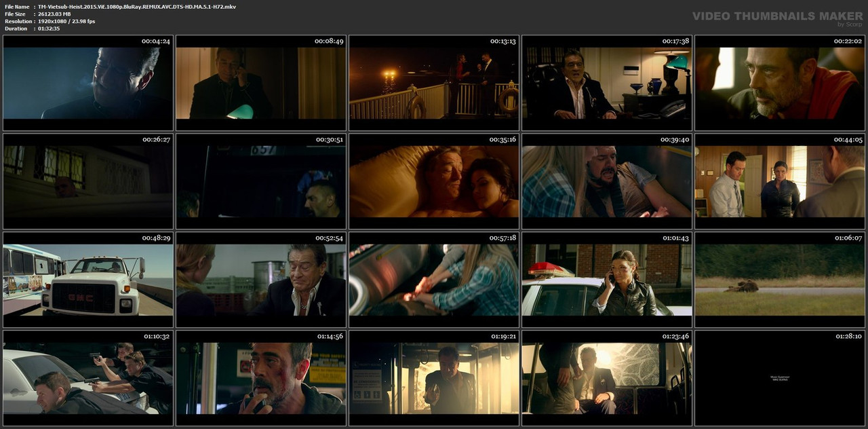
Task: Select the thumbnail at 00:08:49
Action: click(x=261, y=83)
